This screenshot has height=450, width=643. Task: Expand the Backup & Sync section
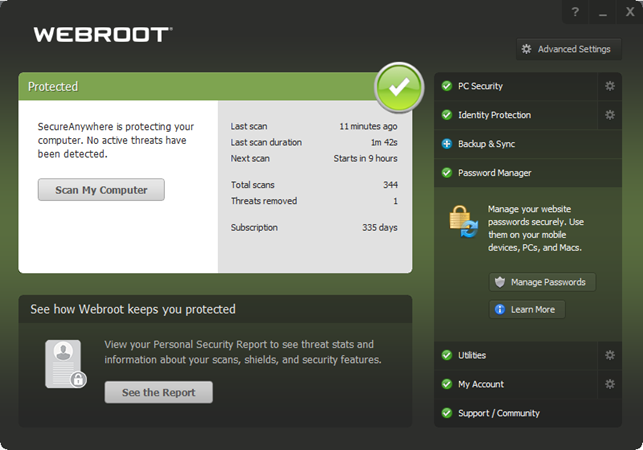[x=528, y=144]
